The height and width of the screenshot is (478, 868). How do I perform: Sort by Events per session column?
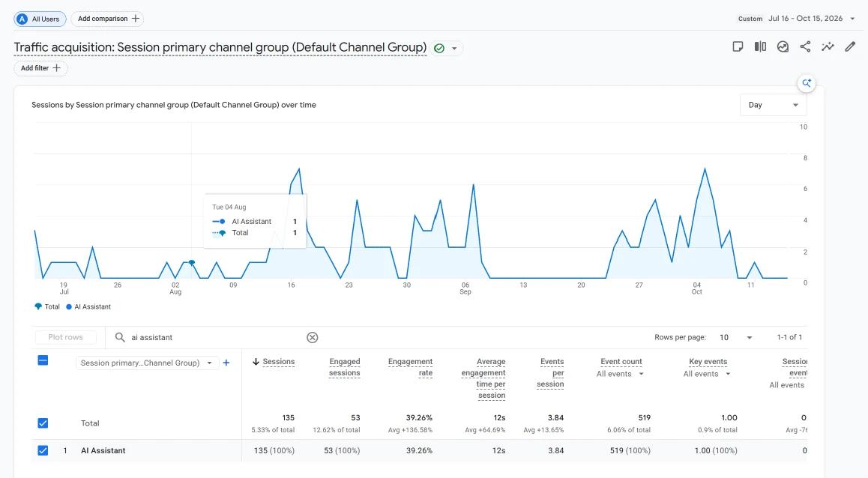click(x=550, y=373)
